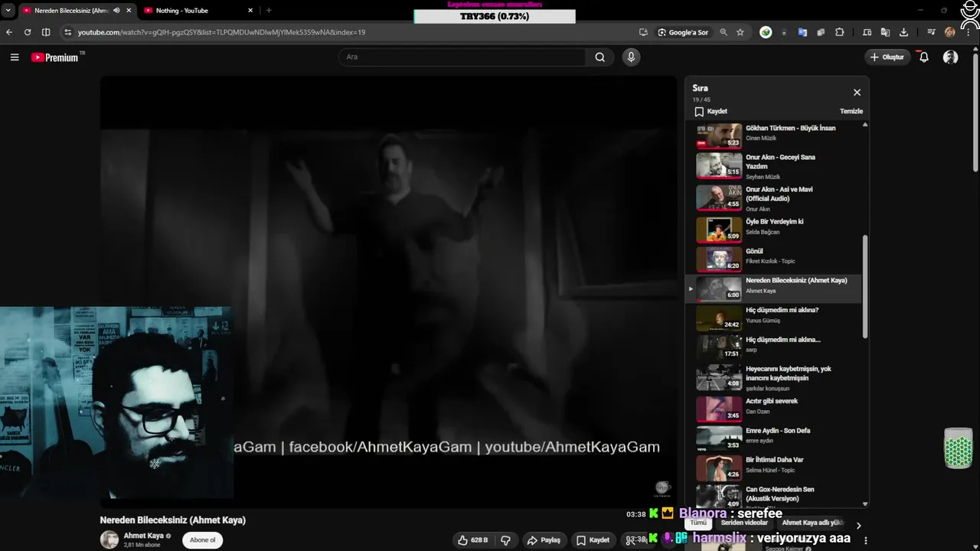Open the Chrome profile avatar
Viewport: 980px width, 551px height.
[x=950, y=32]
